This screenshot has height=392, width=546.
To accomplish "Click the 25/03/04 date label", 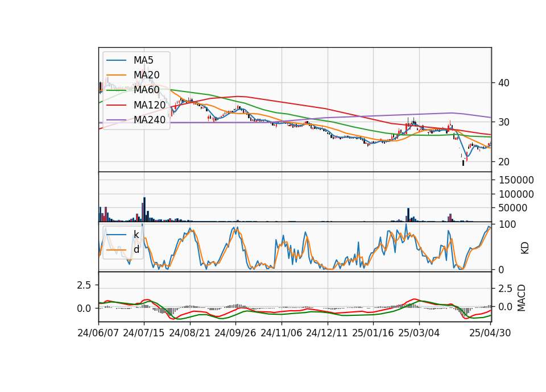I will (419, 333).
